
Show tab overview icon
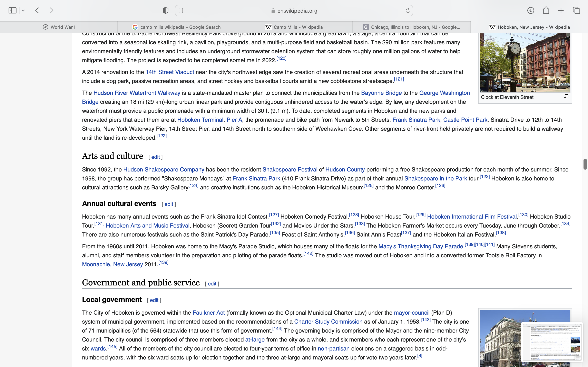click(x=576, y=10)
